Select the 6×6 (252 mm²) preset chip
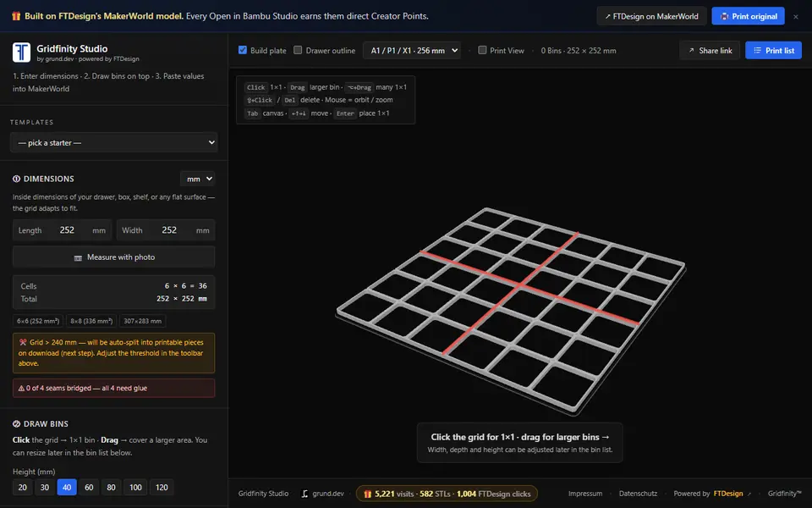This screenshot has height=508, width=812. point(38,321)
